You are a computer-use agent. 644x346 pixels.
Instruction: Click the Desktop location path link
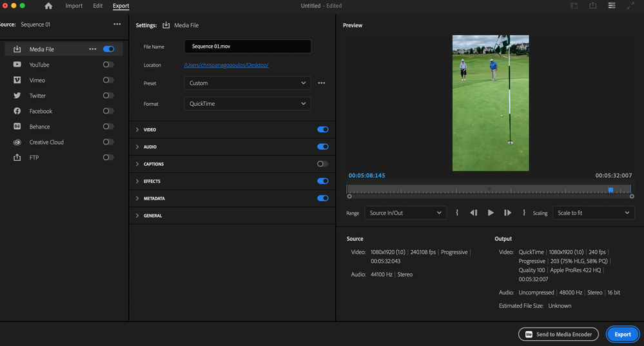(x=226, y=65)
